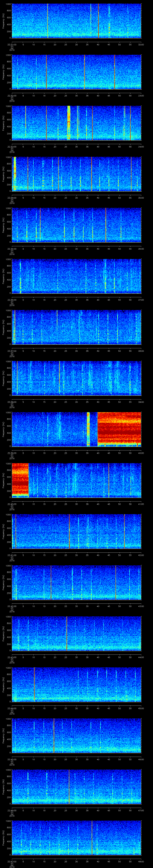Click the "22:36:00" start time label
The height and width of the screenshot is (868, 153).
12,300
